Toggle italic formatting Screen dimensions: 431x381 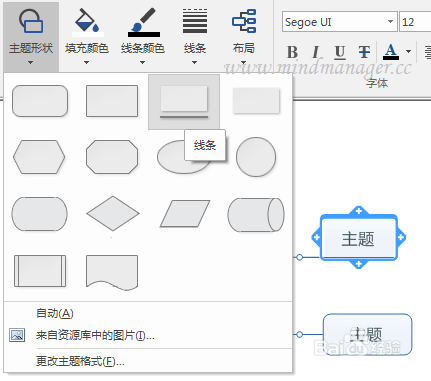pos(315,52)
